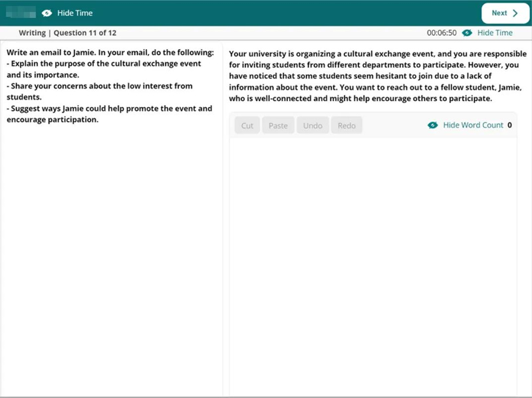Click the Question 11 of 12 indicator
The image size is (532, 398).
(x=83, y=33)
